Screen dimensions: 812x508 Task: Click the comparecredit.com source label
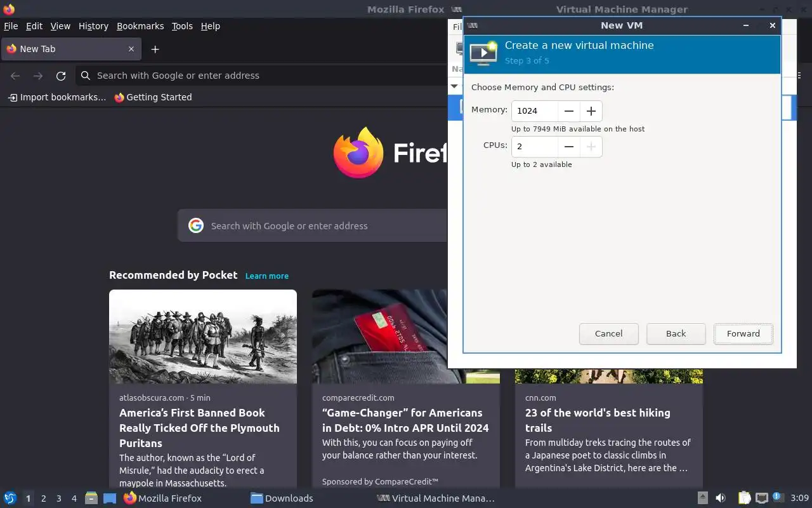358,398
